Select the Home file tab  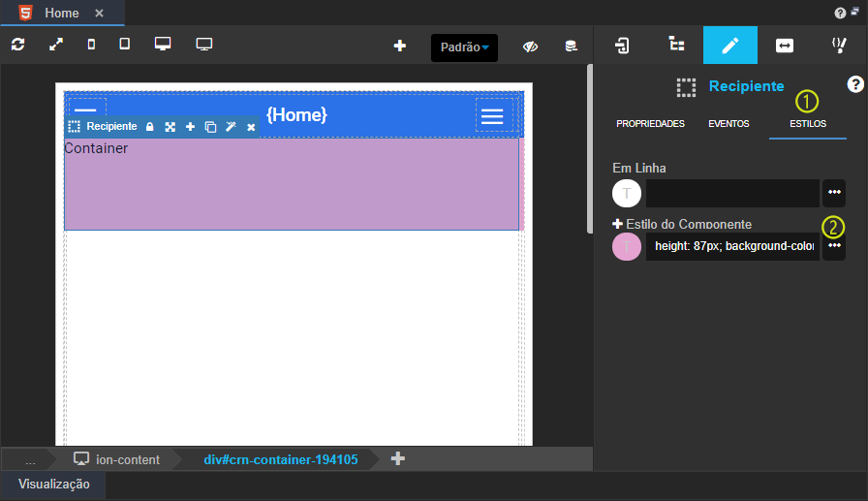click(x=61, y=13)
